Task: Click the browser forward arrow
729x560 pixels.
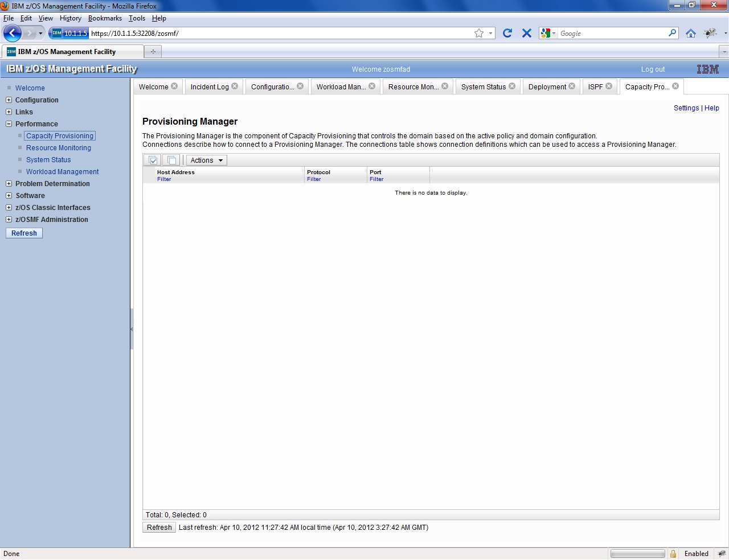Action: [x=30, y=34]
